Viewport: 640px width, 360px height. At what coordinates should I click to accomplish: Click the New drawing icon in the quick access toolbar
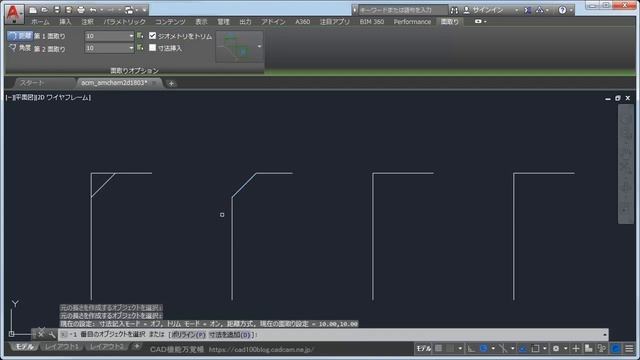click(33, 10)
